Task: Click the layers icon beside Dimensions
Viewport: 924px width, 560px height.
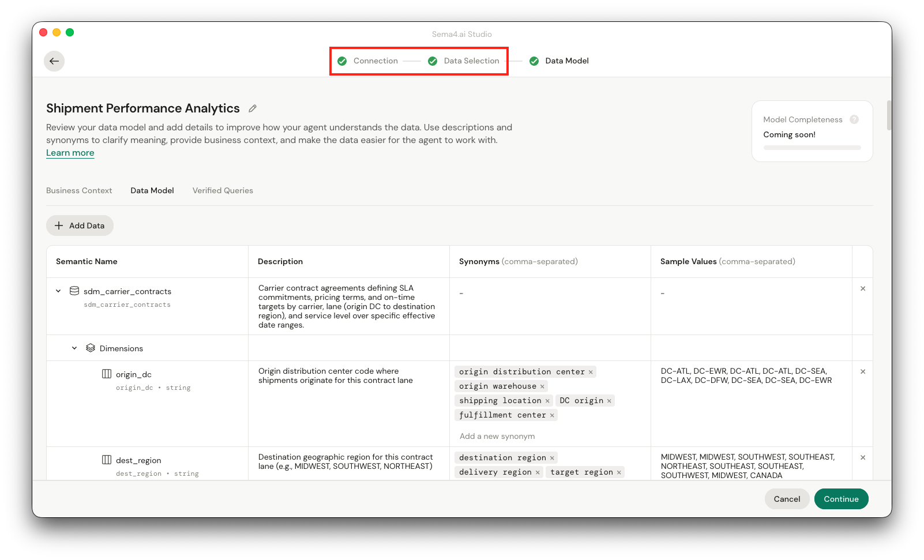Action: (x=91, y=348)
